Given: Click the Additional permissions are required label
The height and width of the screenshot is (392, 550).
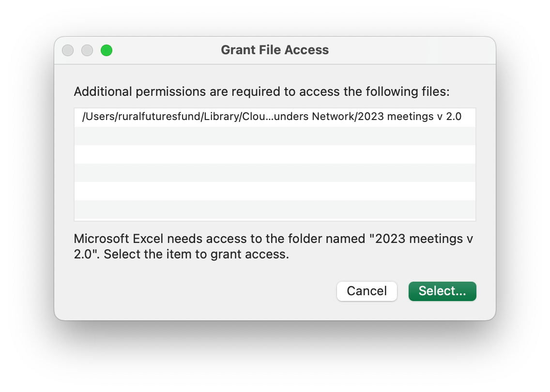Looking at the screenshot, I should [261, 91].
